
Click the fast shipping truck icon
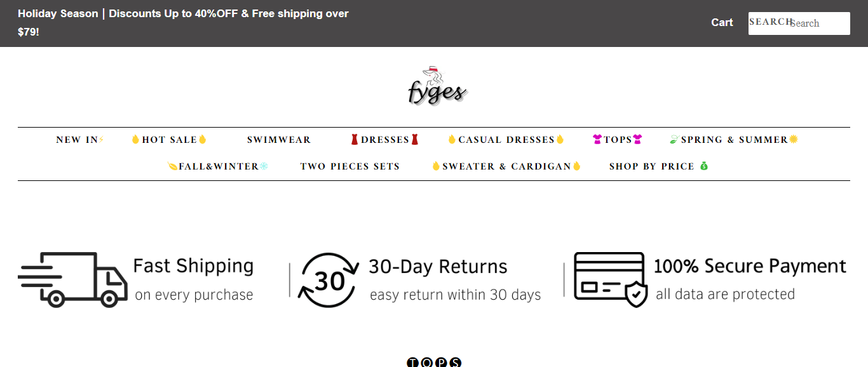pyautogui.click(x=72, y=280)
